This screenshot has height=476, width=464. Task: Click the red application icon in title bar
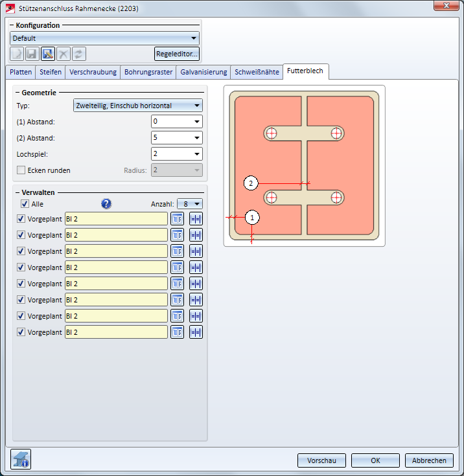10,8
